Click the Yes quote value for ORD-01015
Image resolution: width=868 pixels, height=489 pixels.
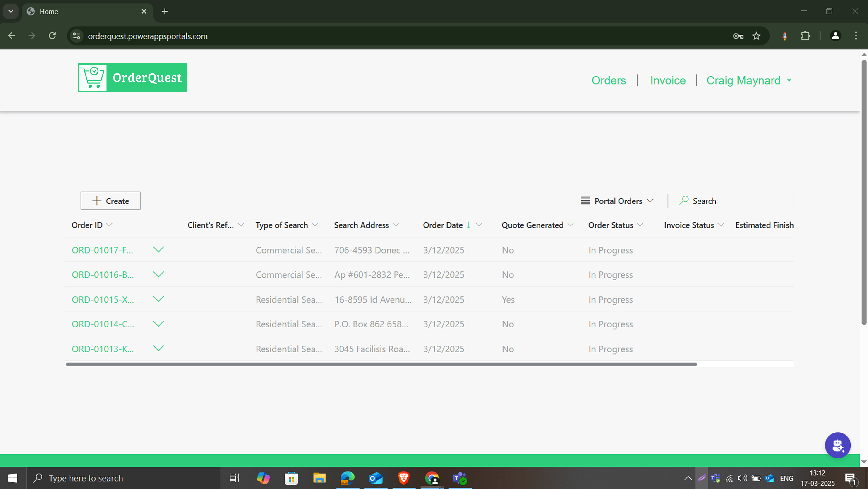[x=508, y=300]
